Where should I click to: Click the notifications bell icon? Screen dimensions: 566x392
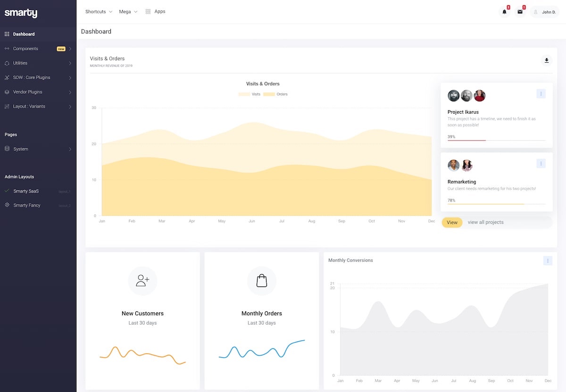coord(504,12)
